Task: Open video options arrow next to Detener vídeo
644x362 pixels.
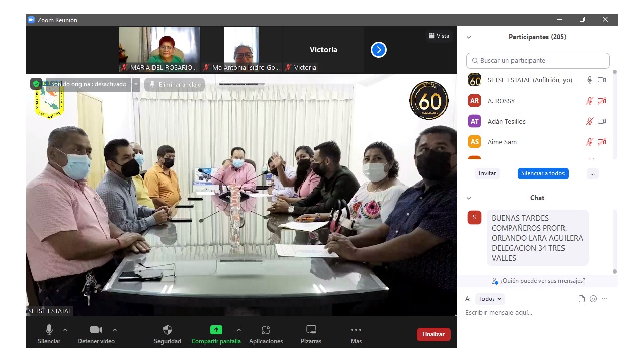Action: coord(114,330)
